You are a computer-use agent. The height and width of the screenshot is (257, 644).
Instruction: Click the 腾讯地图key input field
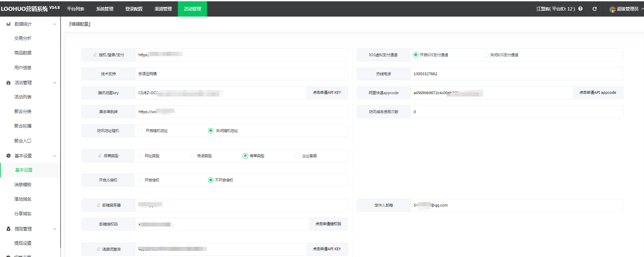point(221,93)
